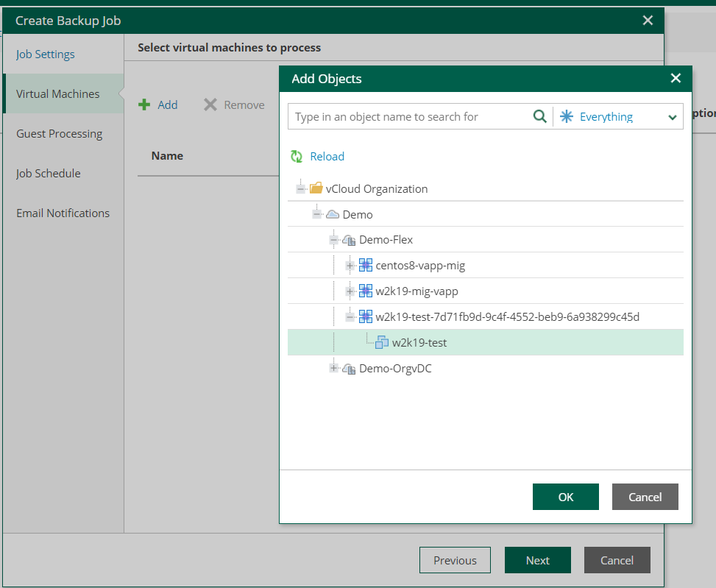This screenshot has width=716, height=588.
Task: Collapse the Demo-Flex tree node
Action: 333,239
